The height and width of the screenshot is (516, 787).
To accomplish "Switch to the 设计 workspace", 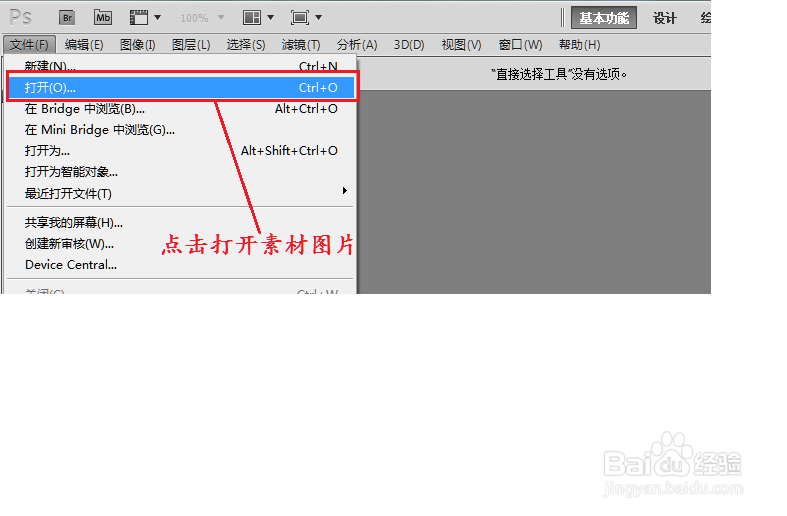I will [x=665, y=18].
